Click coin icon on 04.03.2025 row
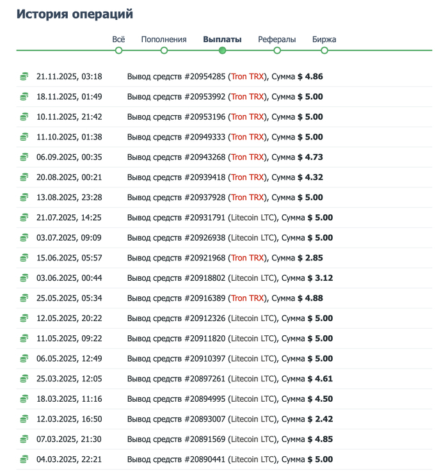 point(24,459)
